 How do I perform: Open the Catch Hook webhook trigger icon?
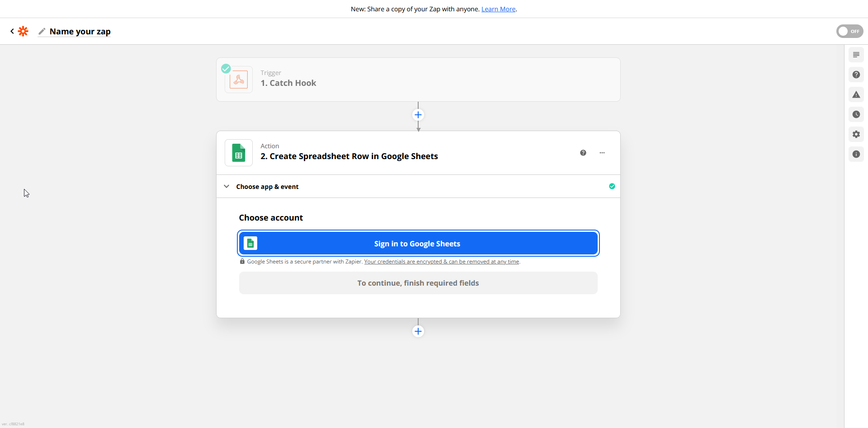coord(239,80)
